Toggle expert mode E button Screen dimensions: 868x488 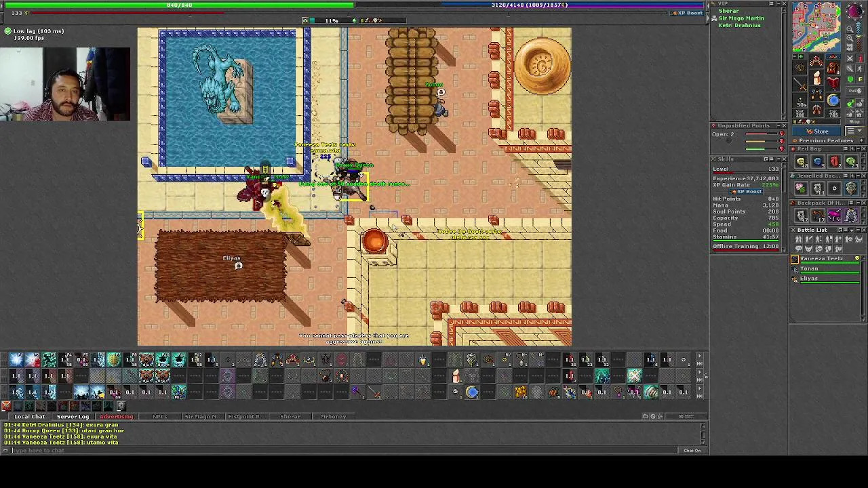[x=860, y=79]
